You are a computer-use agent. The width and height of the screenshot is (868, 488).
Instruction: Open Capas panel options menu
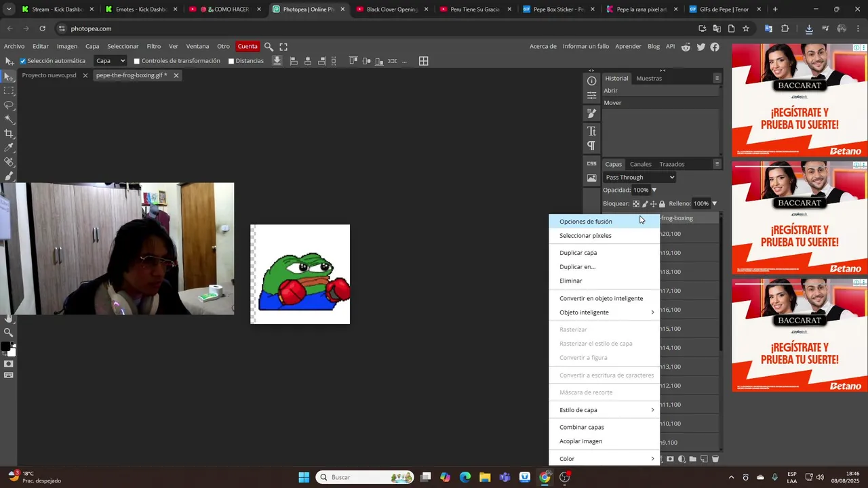click(x=717, y=164)
